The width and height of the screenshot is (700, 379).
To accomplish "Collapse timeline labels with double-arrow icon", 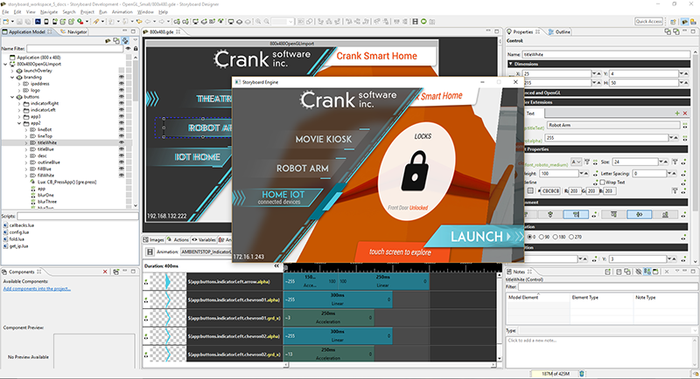I will tap(276, 266).
